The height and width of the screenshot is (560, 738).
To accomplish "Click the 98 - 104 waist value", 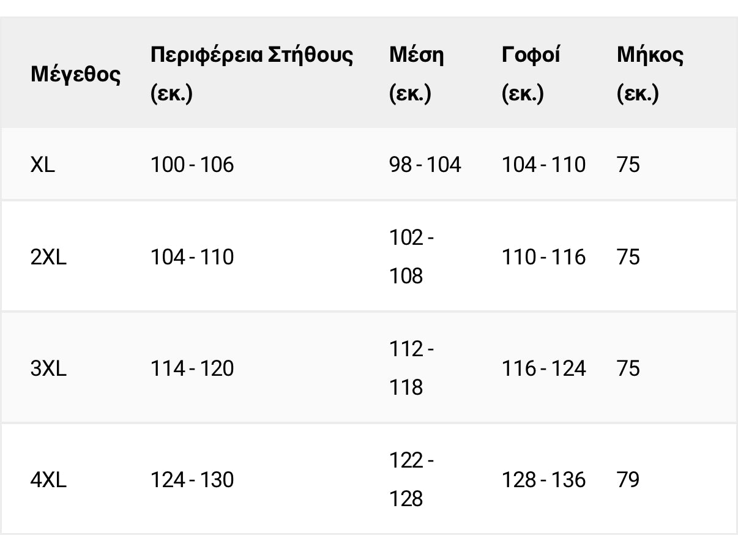I will point(425,165).
